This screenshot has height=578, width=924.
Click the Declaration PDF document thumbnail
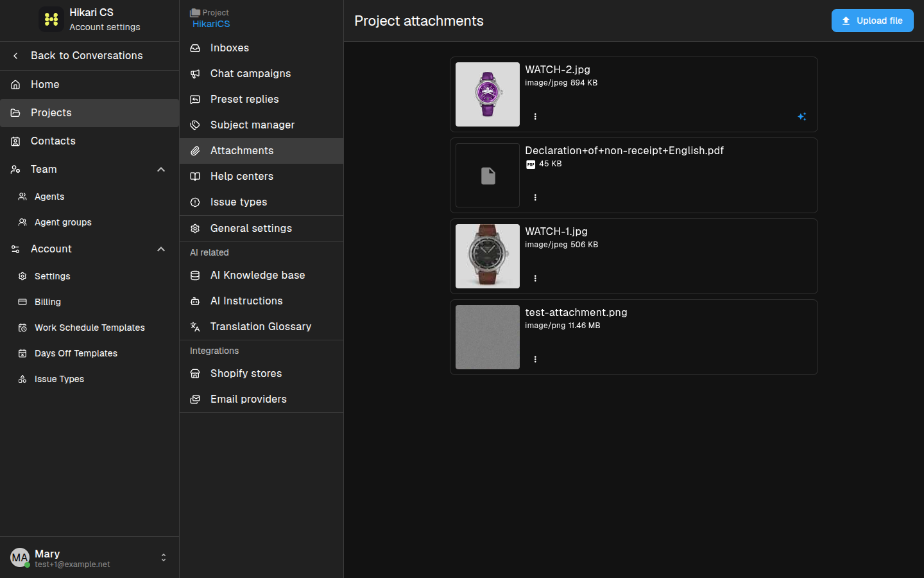[488, 175]
